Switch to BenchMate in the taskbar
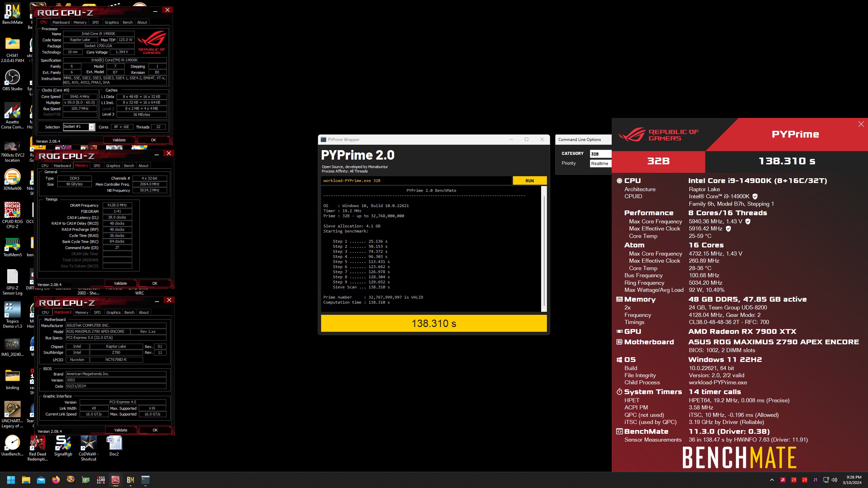Screen dimensions: 868x488 pyautogui.click(x=131, y=480)
